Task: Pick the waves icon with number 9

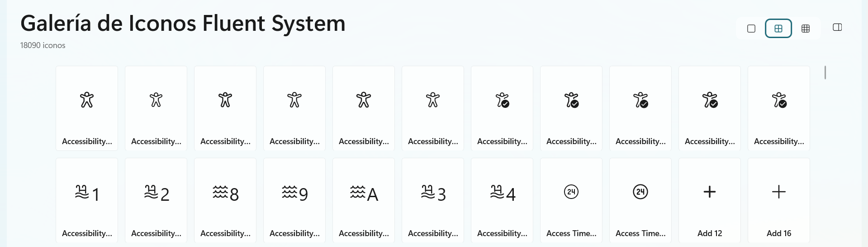Action: [294, 200]
